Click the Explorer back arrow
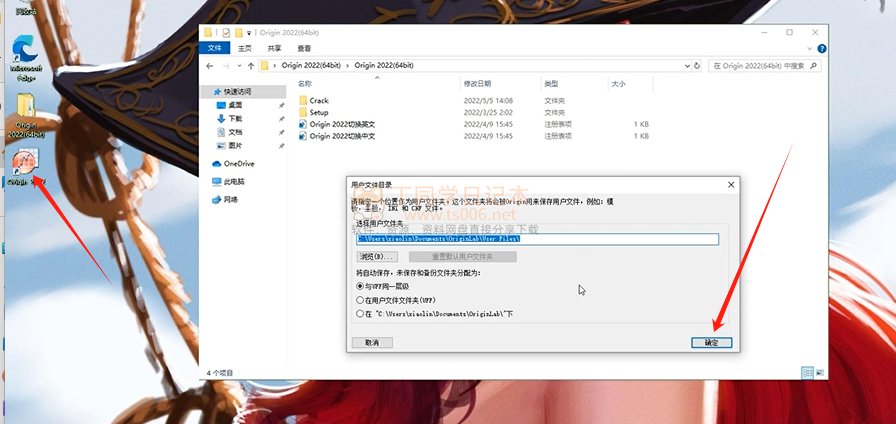This screenshot has height=424, width=896. coord(210,66)
